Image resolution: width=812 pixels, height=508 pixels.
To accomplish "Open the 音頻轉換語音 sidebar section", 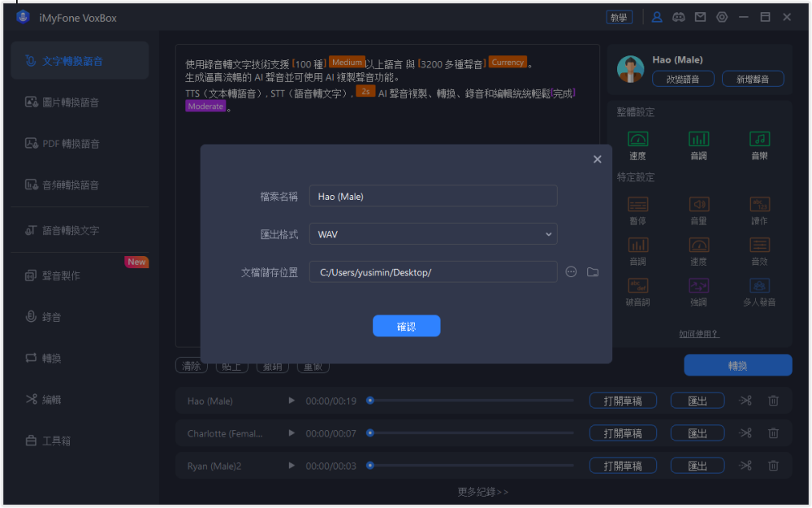I will 80,185.
